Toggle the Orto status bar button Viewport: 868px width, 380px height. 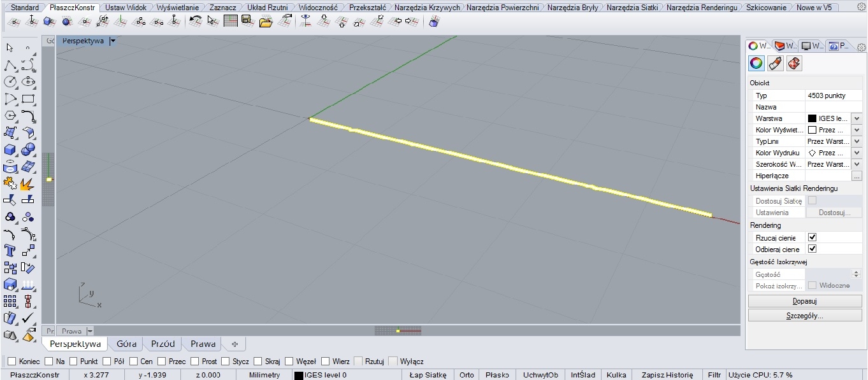click(x=467, y=375)
